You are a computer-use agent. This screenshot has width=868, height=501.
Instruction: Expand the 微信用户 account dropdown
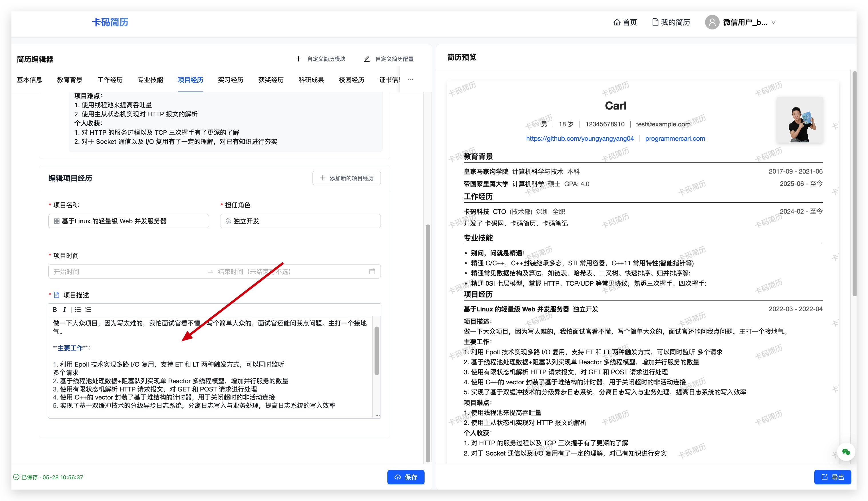pyautogui.click(x=773, y=22)
